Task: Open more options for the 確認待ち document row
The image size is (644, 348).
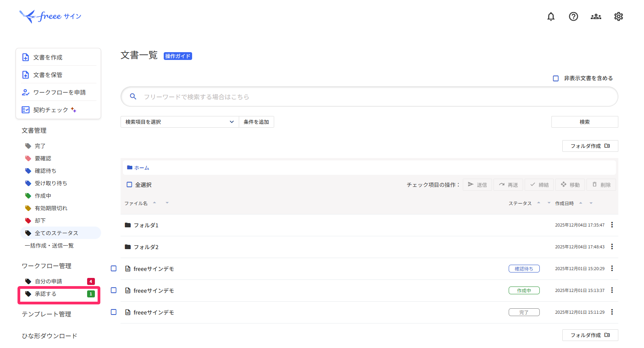Action: click(612, 268)
